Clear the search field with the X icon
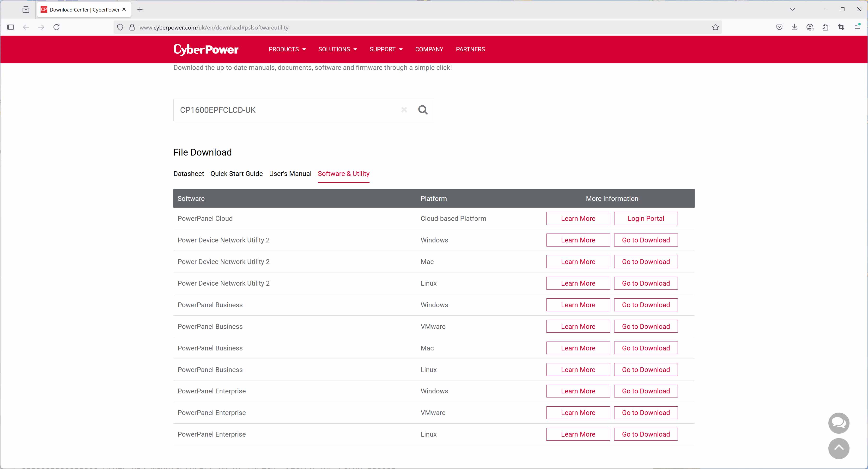This screenshot has height=469, width=868. [404, 110]
